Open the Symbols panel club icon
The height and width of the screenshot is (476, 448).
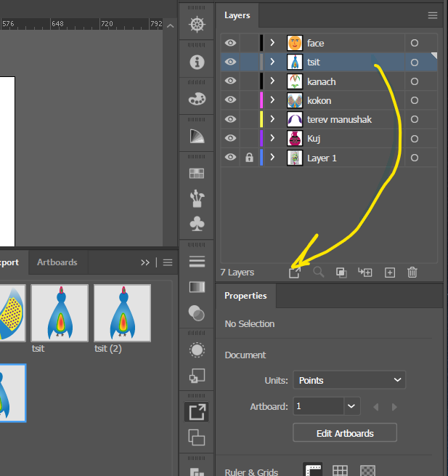coord(197,224)
